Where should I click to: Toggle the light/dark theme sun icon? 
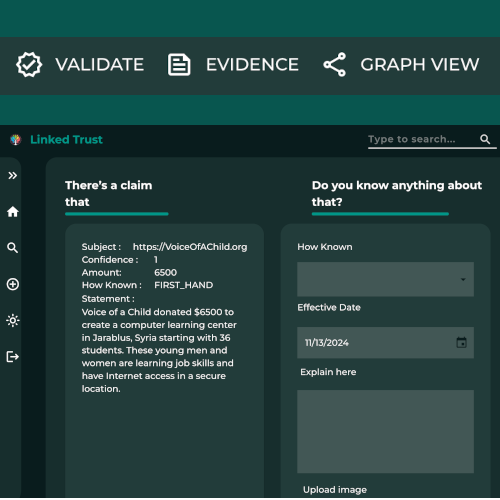13,321
